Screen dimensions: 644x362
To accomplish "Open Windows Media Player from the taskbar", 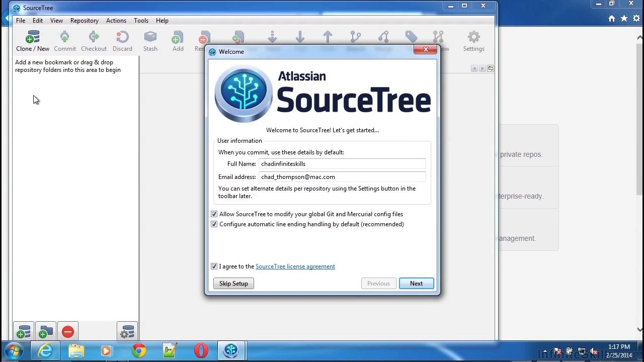I will pos(107,350).
